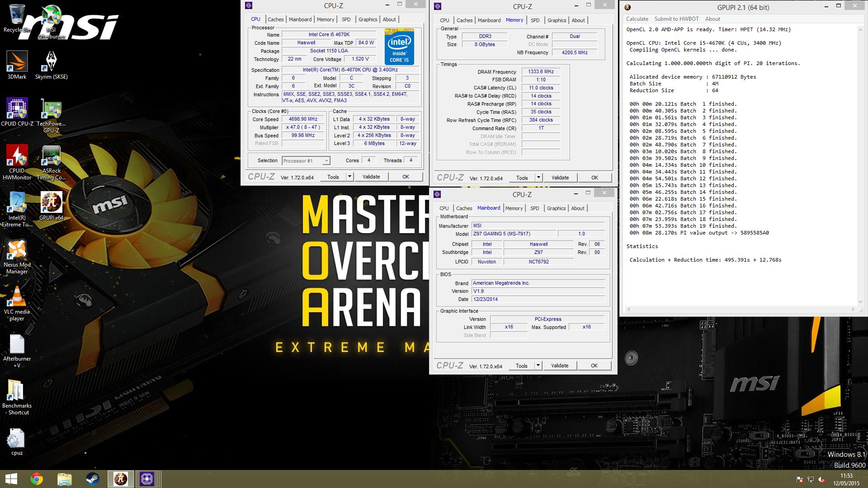Open About tab in CPU window

coord(389,19)
